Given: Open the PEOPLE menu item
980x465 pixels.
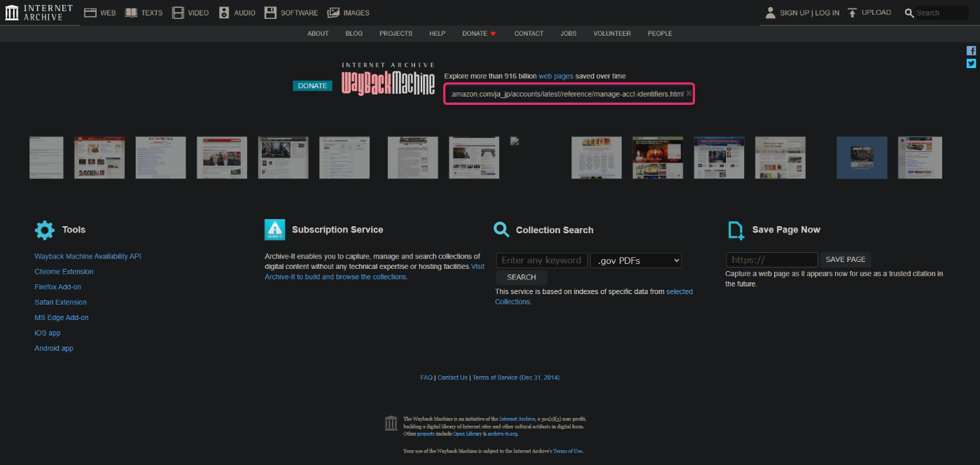Looking at the screenshot, I should 660,34.
